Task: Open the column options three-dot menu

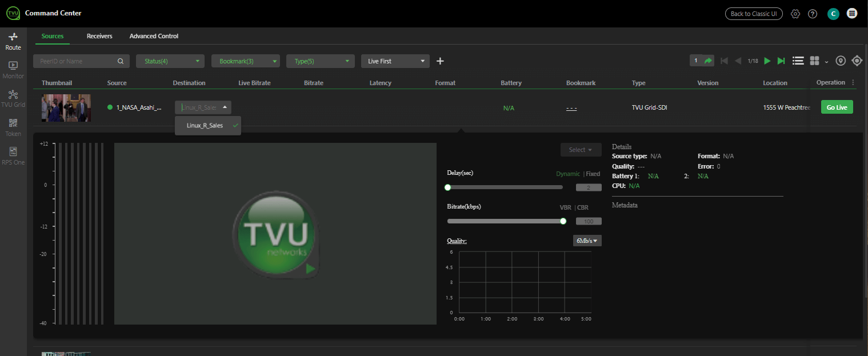Action: point(853,82)
